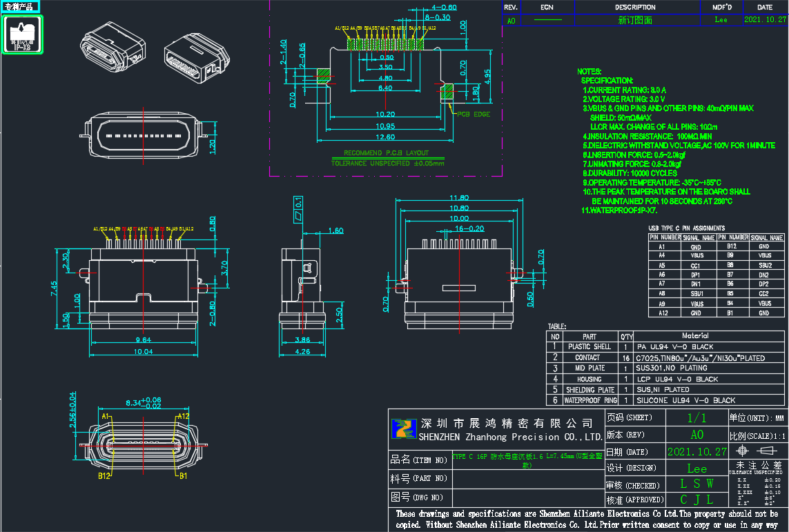Viewport: 789px width, 532px height.
Task: Click the projection symbol beside the scale
Action: (757, 450)
